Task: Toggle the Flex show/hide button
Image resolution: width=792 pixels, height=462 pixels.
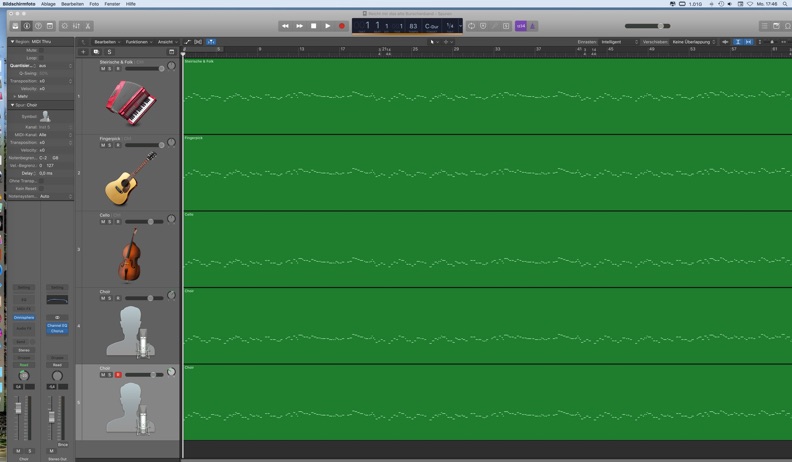Action: click(198, 42)
